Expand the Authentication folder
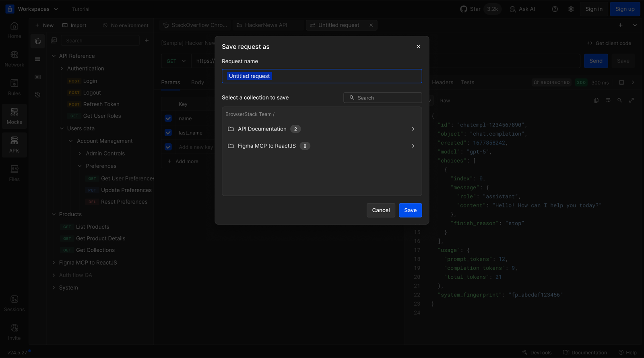This screenshot has width=644, height=358. click(62, 68)
